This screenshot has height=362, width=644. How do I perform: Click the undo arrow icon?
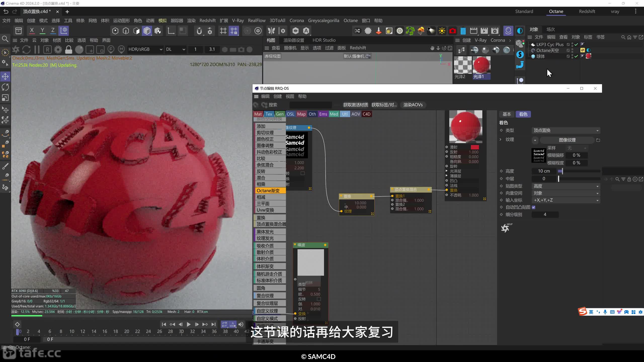pyautogui.click(x=6, y=11)
